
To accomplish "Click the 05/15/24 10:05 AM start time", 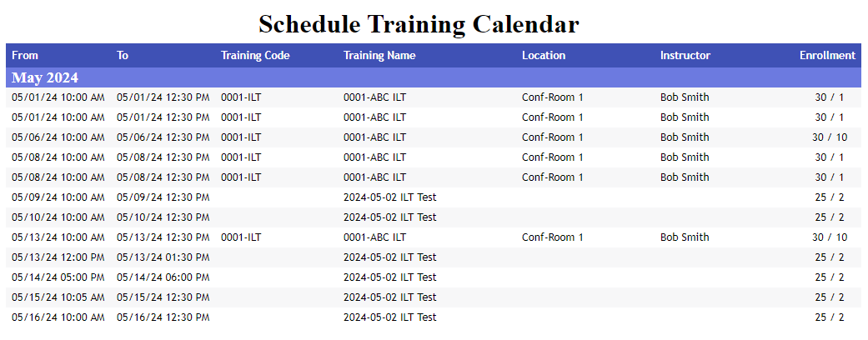I will click(x=58, y=297).
